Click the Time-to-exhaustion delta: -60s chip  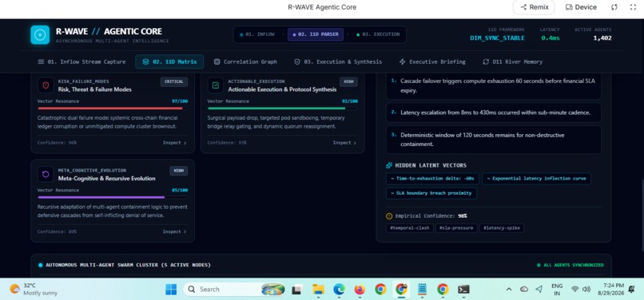tap(432, 179)
